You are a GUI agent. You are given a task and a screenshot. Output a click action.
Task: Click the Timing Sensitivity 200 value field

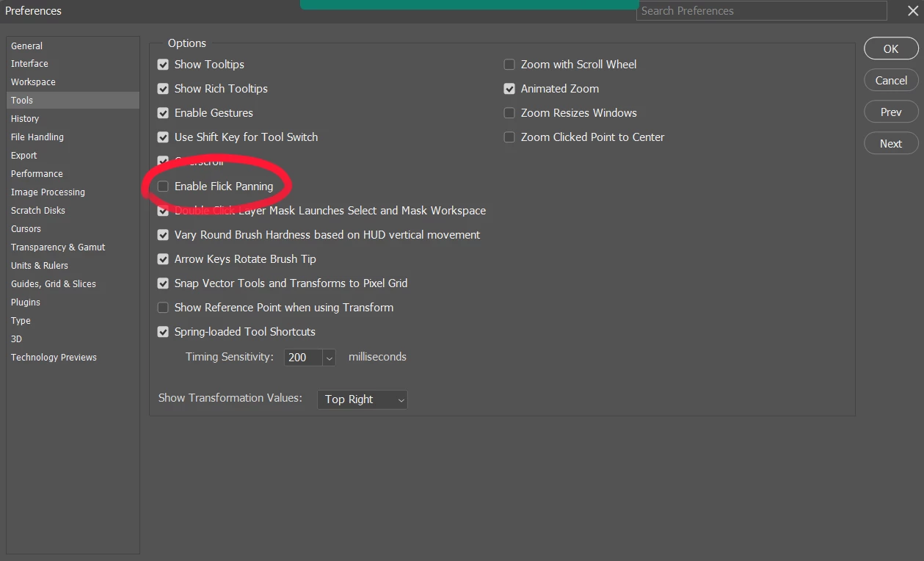point(303,358)
